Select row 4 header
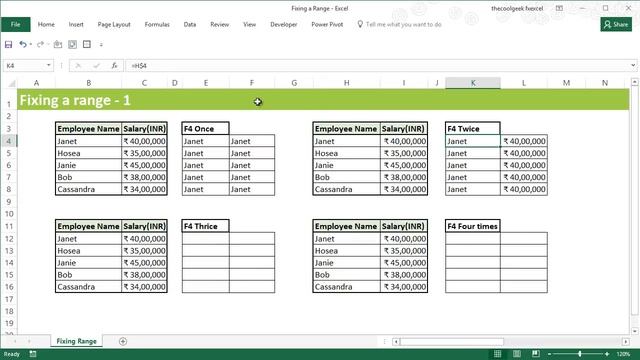 click(x=9, y=141)
